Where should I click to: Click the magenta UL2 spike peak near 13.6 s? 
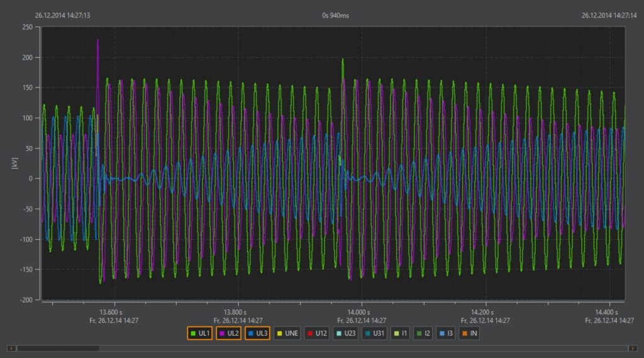(x=97, y=42)
